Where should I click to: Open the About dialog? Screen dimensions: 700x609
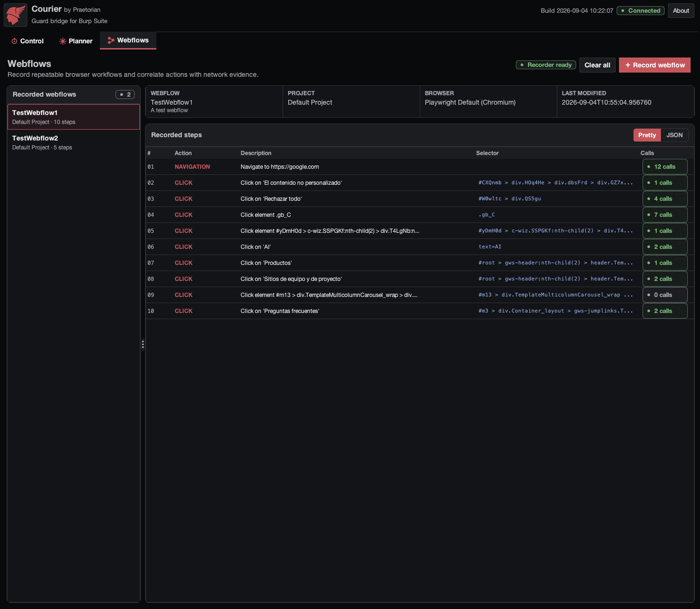pos(681,10)
